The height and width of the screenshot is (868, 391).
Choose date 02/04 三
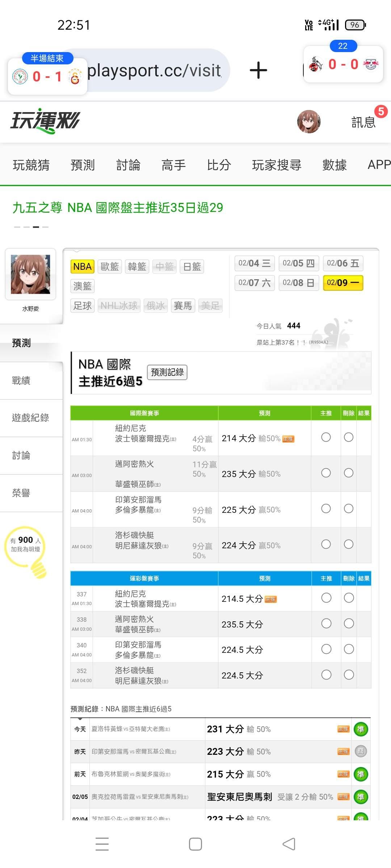tap(255, 263)
